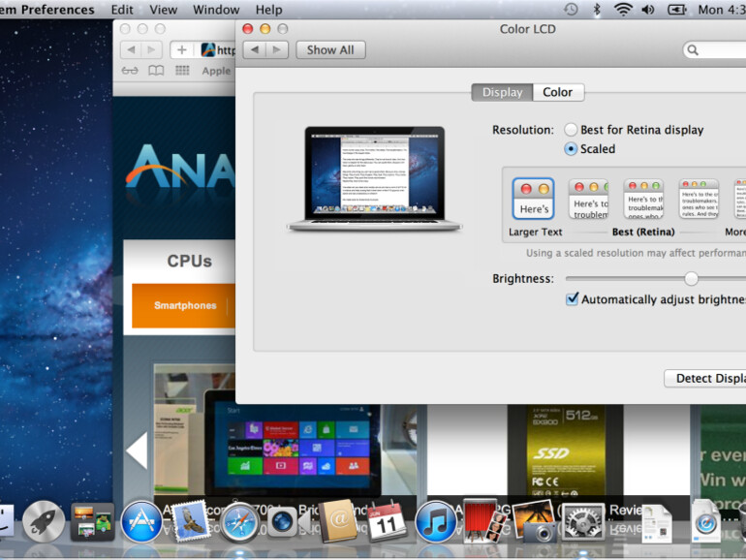Show Top Sites grid in Safari
This screenshot has height=560, width=746.
[x=182, y=71]
